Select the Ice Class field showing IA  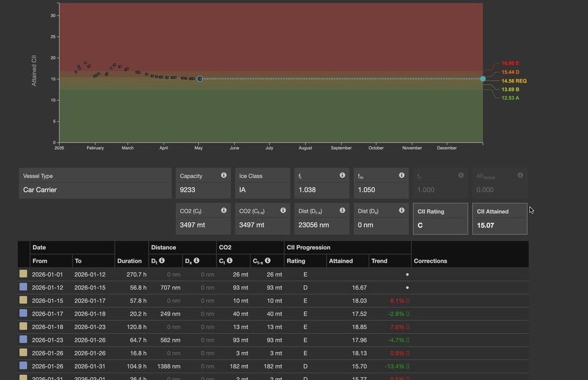click(x=263, y=183)
